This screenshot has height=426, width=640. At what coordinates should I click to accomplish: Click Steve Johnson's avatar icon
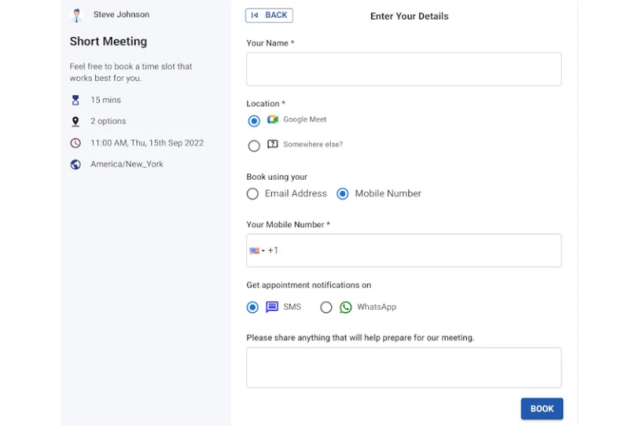click(76, 15)
